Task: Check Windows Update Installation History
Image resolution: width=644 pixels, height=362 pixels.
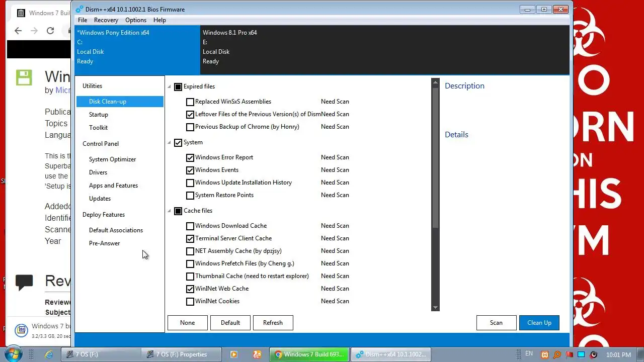Action: (x=190, y=183)
